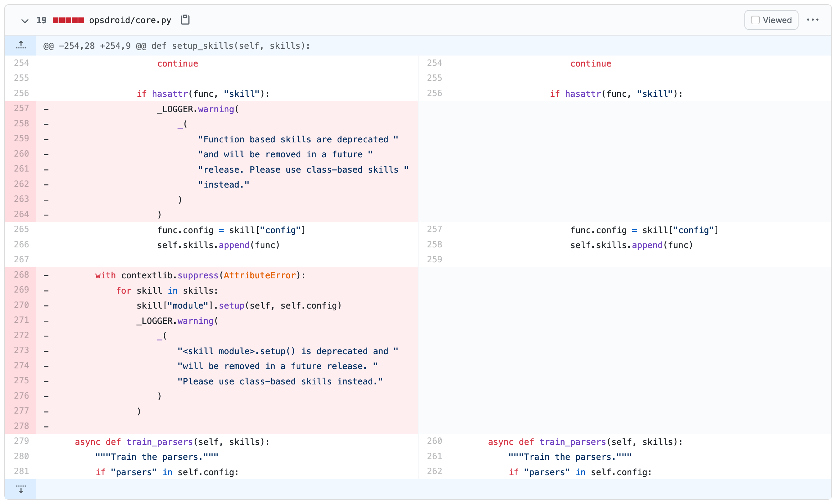837x504 pixels.
Task: Click right-side train_parsers function name
Action: pos(572,442)
